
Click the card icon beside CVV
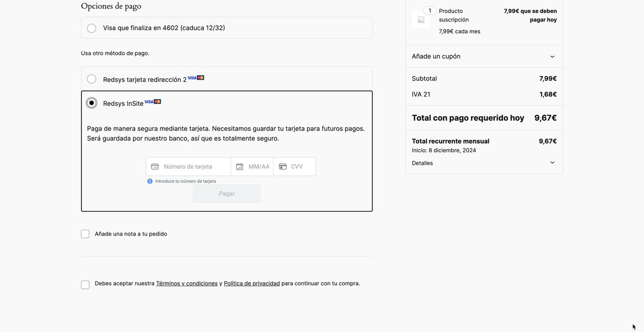click(x=283, y=166)
